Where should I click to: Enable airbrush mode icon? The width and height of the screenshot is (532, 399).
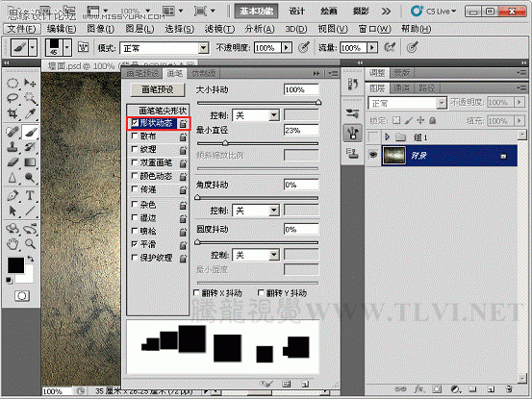(390, 47)
